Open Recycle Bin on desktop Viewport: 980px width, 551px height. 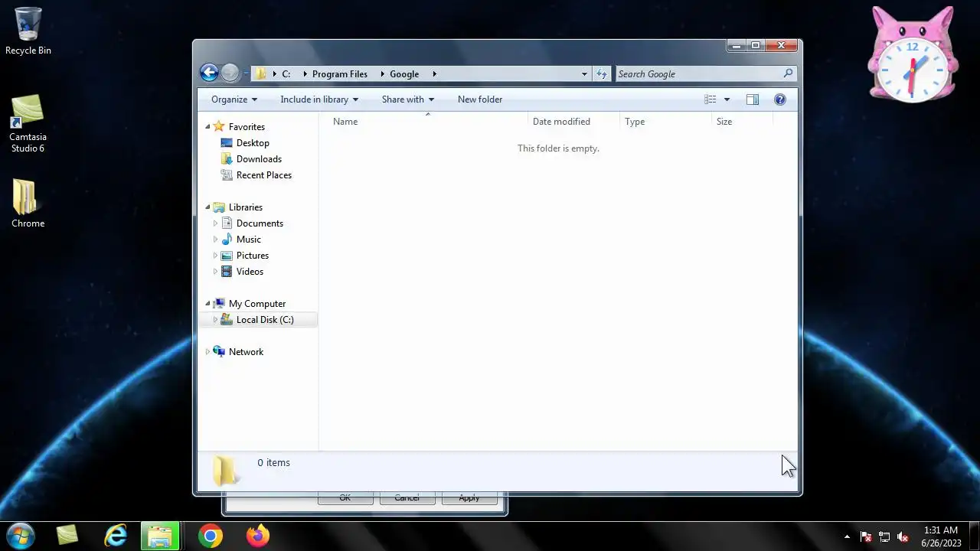(x=28, y=31)
